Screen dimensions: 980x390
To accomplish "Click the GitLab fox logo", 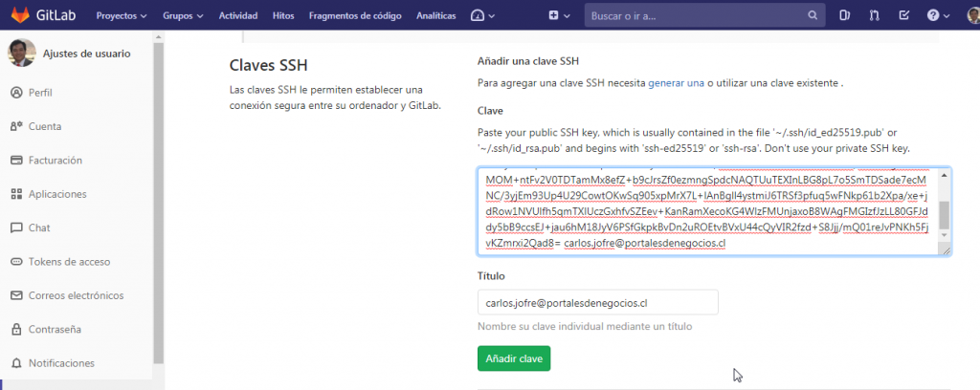I will [19, 16].
